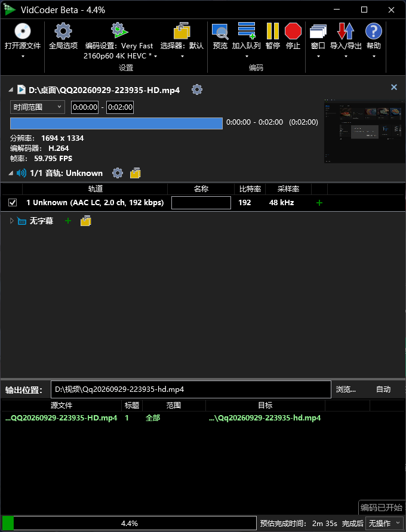Click the Source File column header
The height and width of the screenshot is (532, 406).
pyautogui.click(x=61, y=406)
